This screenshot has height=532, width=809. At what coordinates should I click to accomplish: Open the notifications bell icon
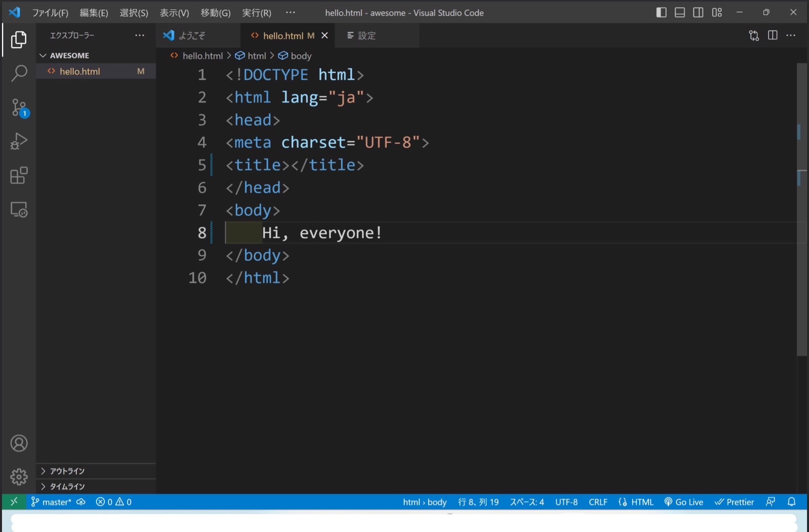[792, 502]
